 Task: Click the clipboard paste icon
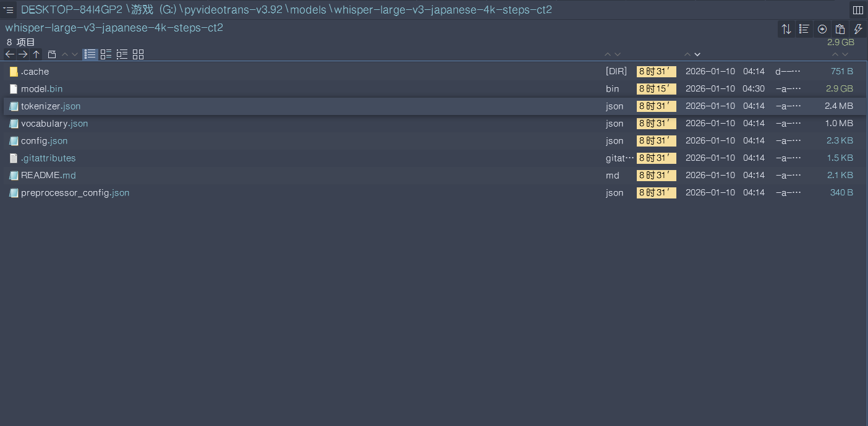click(840, 29)
